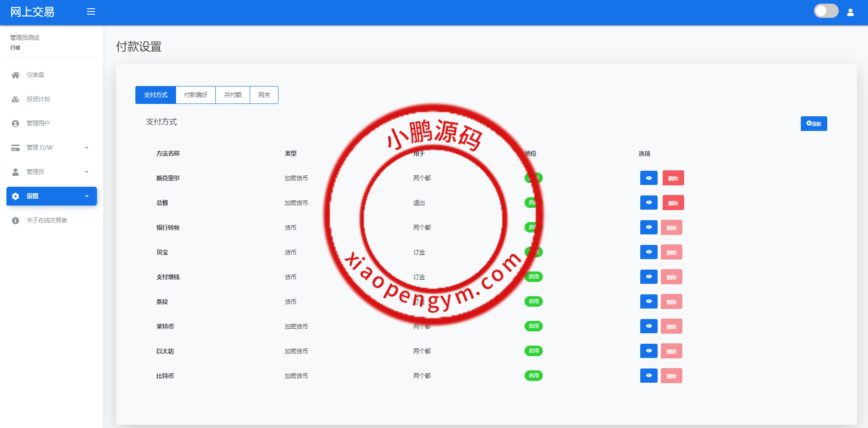868x428 pixels.
Task: Click the 管理 D/W card icon
Action: 16,148
